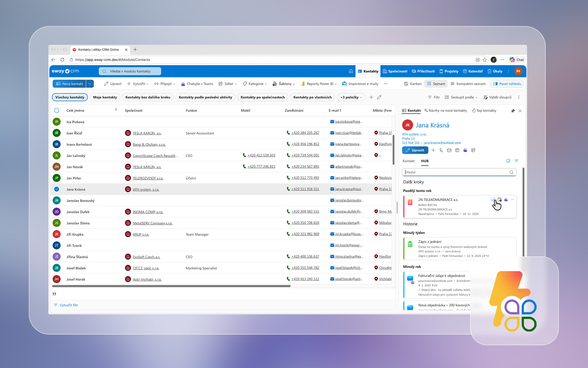Click the Teams icon on the 2N TELEKOMUNIKACE card
The image size is (588, 368).
[506, 200]
